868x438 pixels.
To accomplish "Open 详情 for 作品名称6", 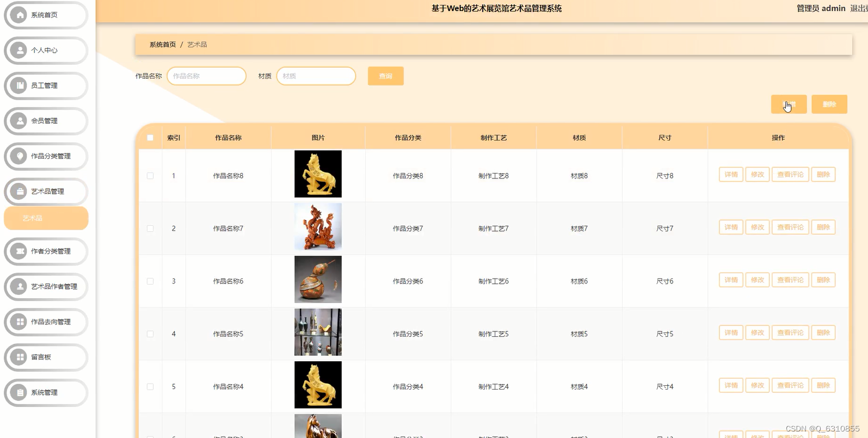I will click(x=731, y=280).
